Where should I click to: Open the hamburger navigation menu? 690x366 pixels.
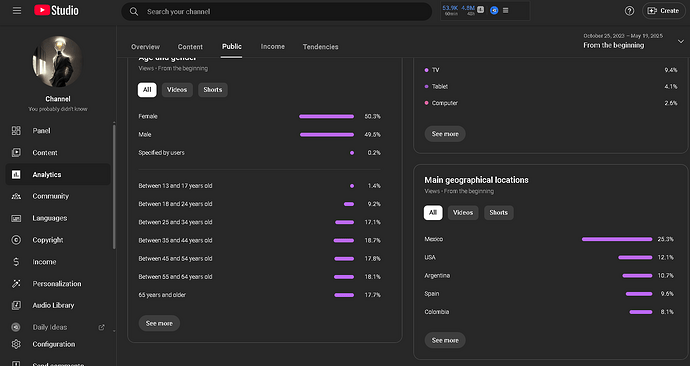17,11
